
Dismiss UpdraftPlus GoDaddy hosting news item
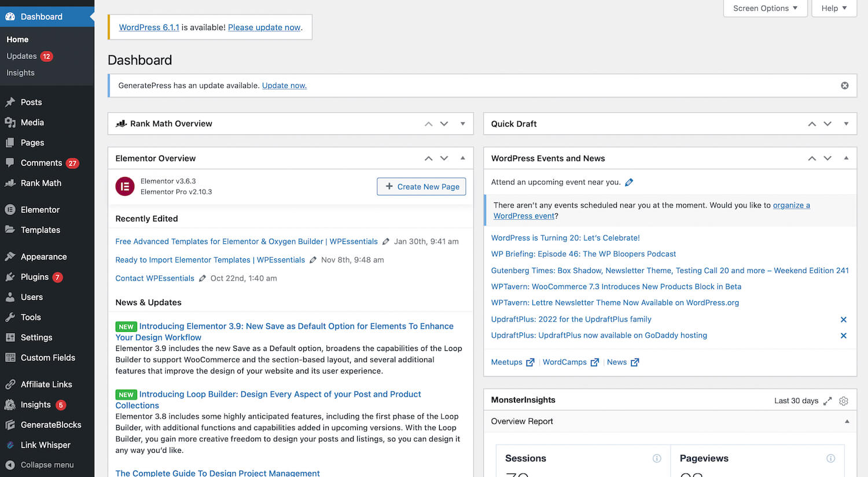pyautogui.click(x=844, y=336)
